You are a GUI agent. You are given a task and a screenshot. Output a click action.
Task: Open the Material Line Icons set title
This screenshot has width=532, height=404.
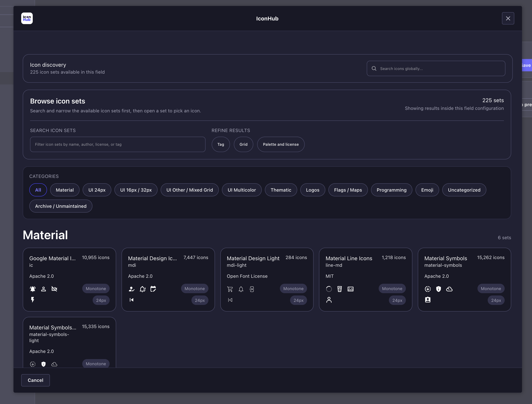(x=349, y=258)
